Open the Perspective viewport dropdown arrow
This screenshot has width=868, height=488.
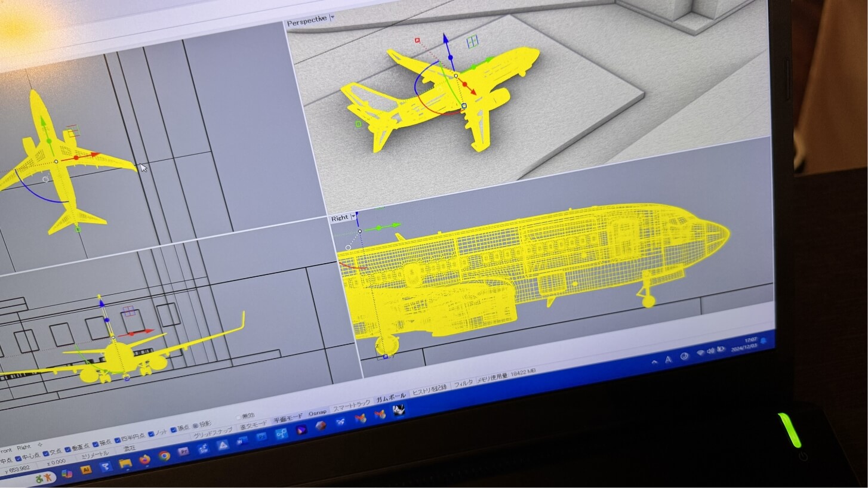click(333, 18)
